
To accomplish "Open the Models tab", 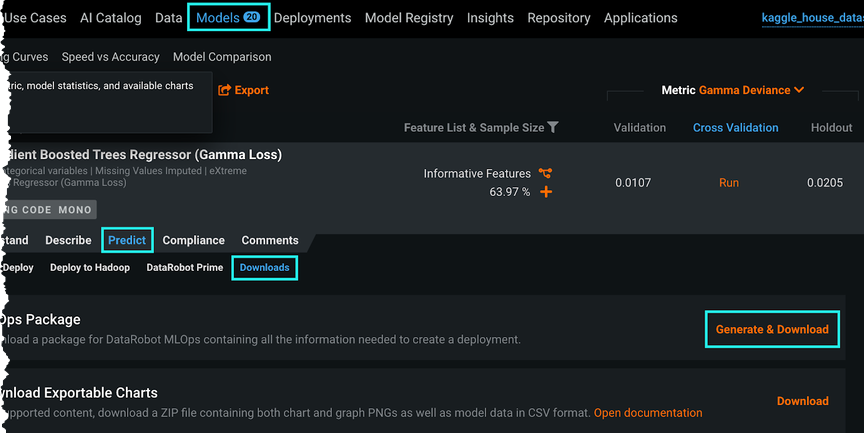I will pyautogui.click(x=217, y=18).
